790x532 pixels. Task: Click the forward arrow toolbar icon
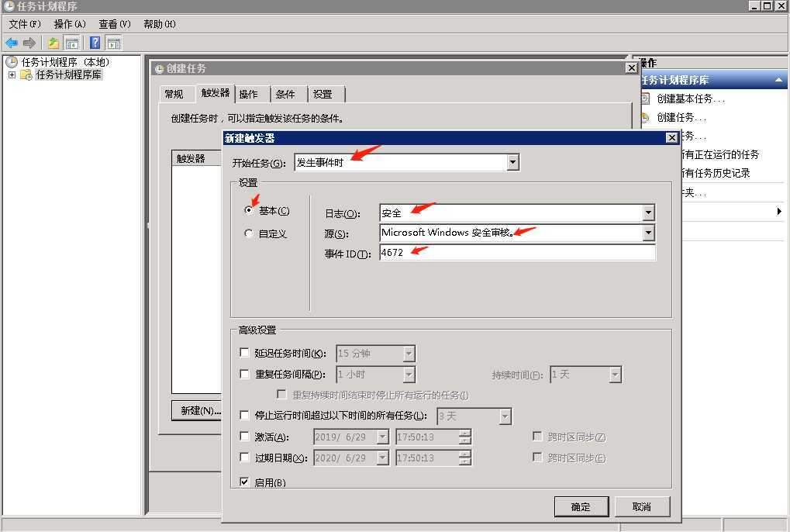(29, 43)
